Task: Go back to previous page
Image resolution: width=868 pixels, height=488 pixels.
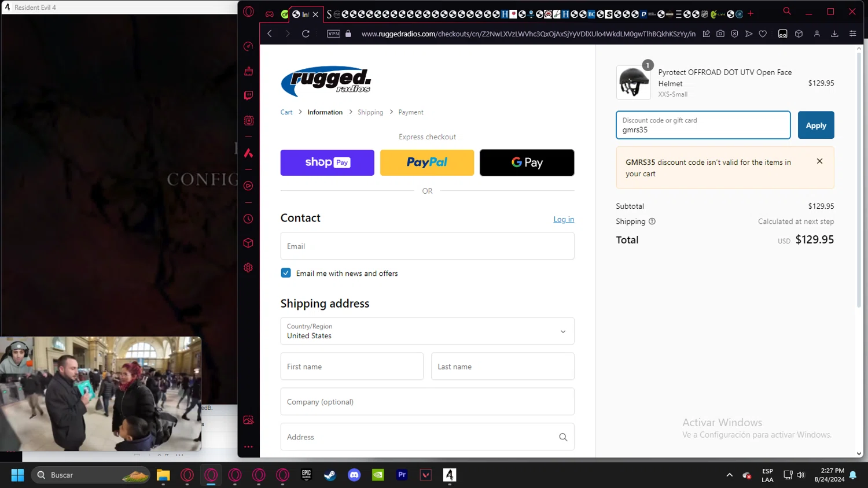Action: click(x=270, y=34)
